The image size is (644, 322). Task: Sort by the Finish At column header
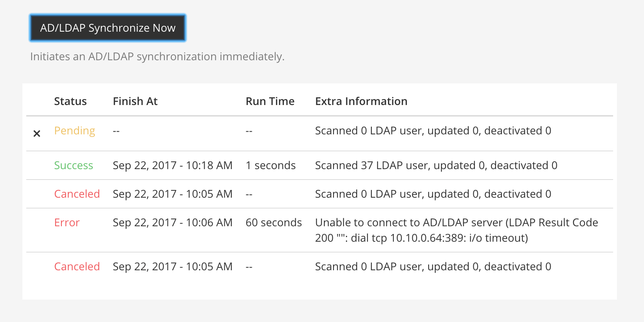pos(135,101)
